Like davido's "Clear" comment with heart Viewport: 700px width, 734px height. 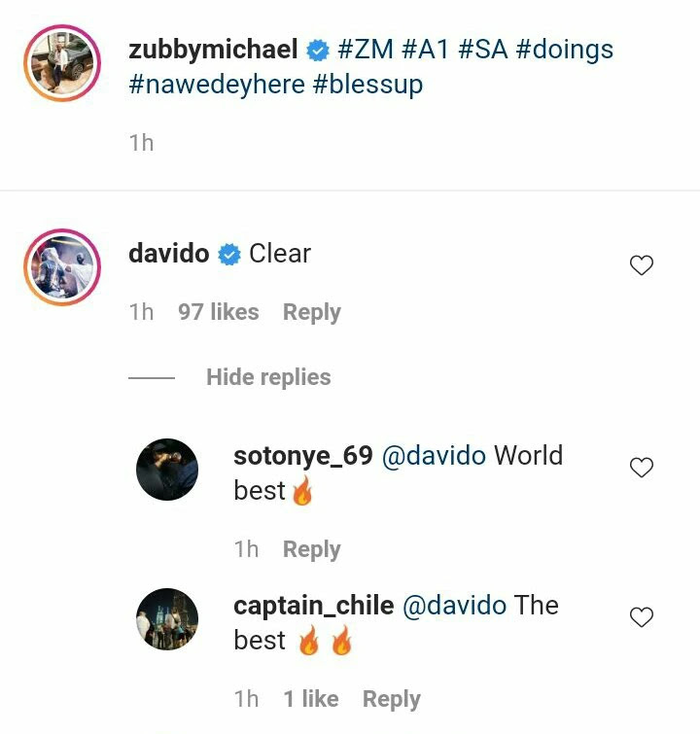tap(641, 265)
